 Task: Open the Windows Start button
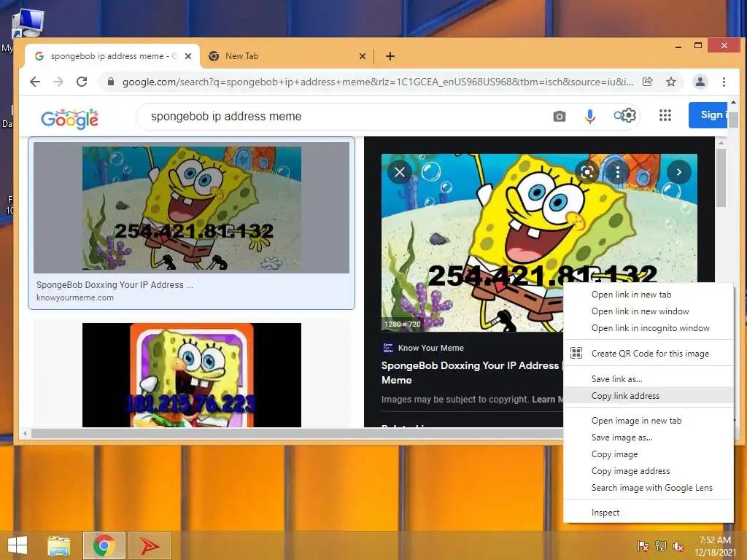(18, 545)
